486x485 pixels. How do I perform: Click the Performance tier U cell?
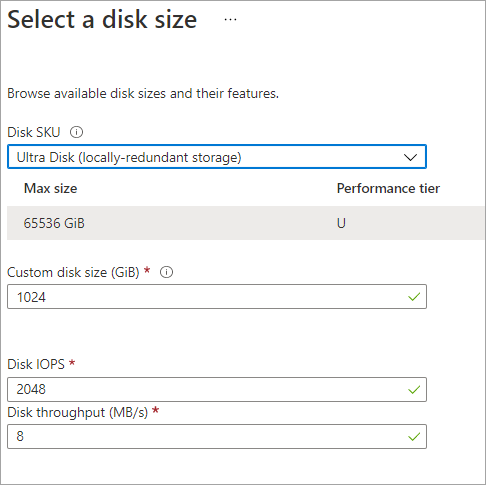[x=341, y=223]
